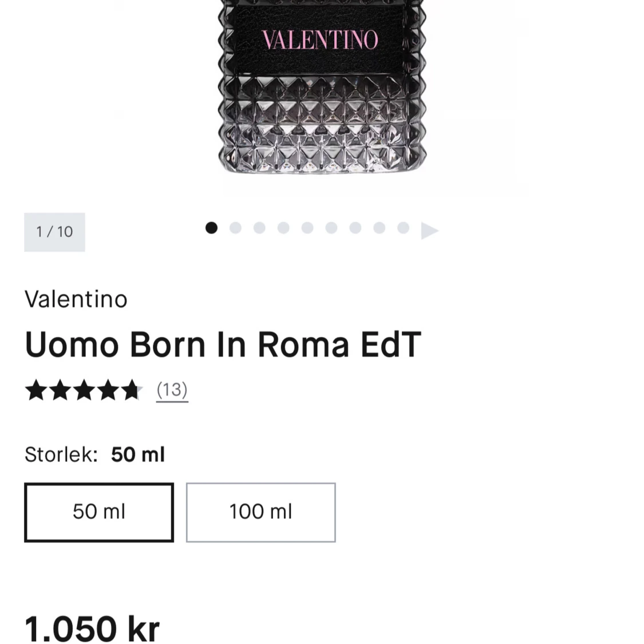Viewport: 644px width, 644px height.
Task: Switch size selection to 100 ml
Action: tap(260, 512)
